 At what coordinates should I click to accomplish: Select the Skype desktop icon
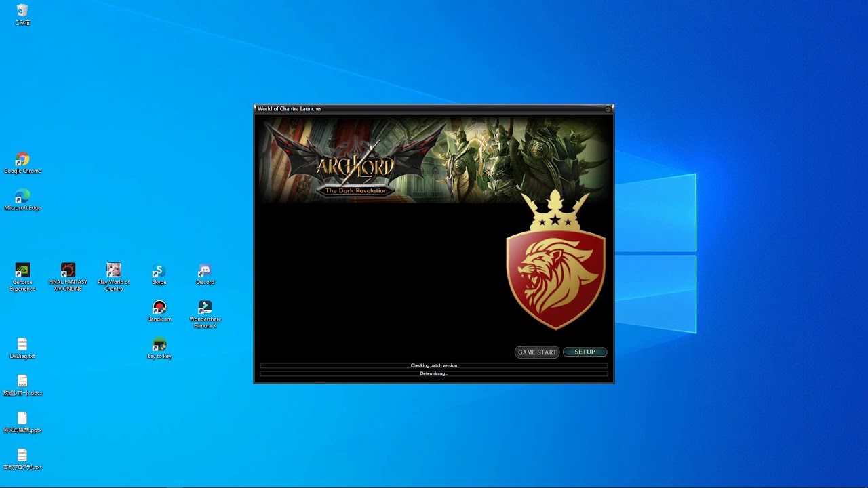(159, 274)
